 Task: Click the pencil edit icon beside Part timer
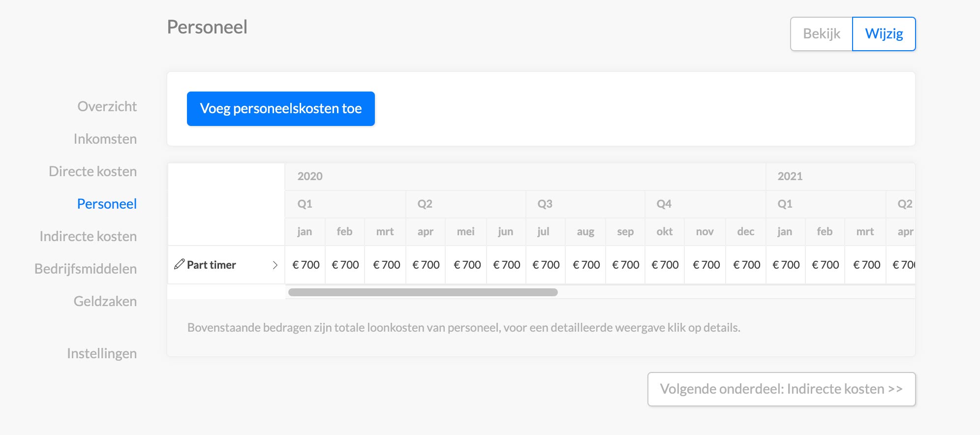coord(180,264)
